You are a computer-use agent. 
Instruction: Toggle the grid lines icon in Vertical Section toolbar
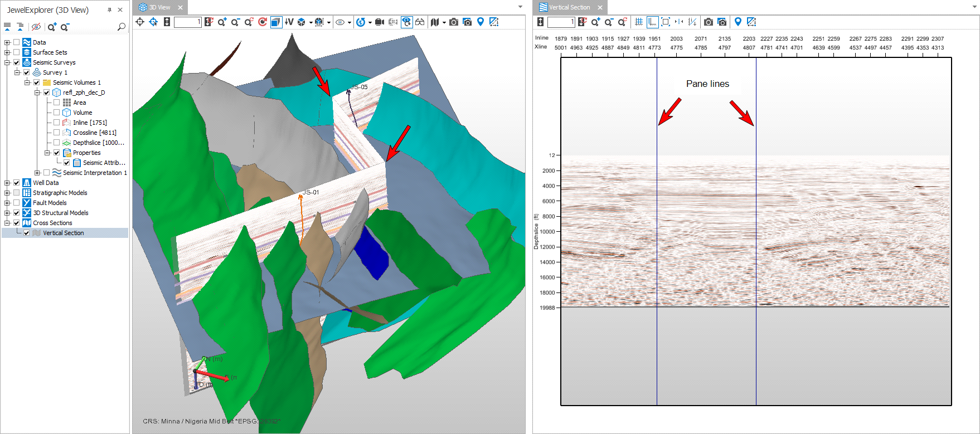[x=639, y=22]
